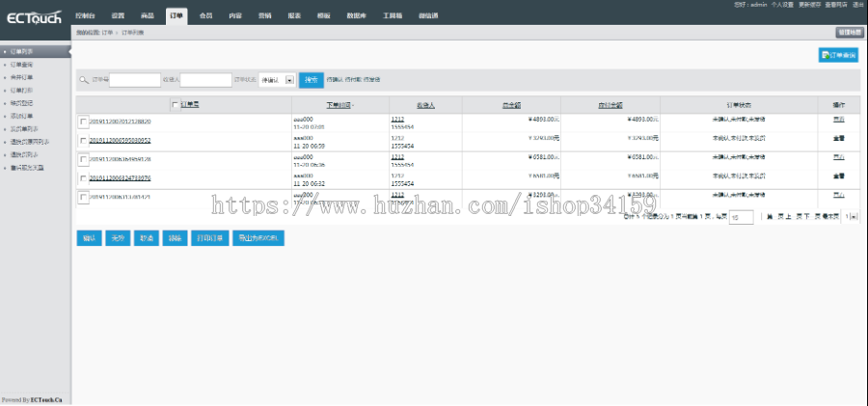
Task: Click the 待确认 quick filter link
Action: 335,80
